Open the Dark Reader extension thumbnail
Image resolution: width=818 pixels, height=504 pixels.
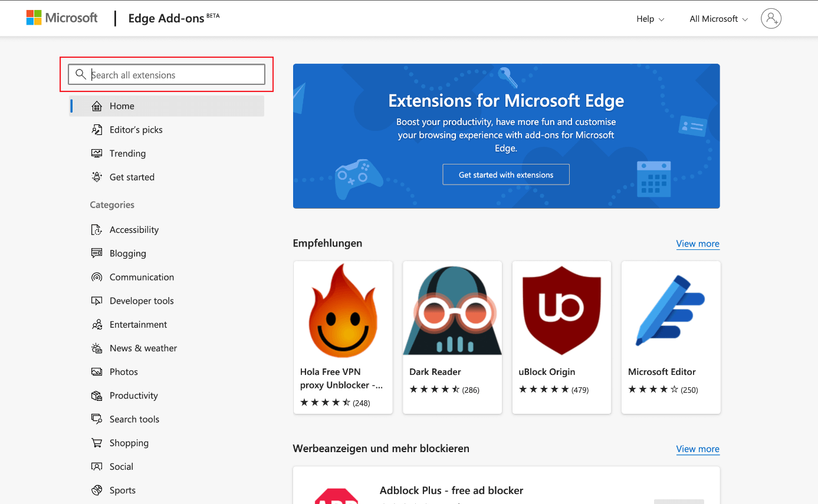click(x=452, y=311)
